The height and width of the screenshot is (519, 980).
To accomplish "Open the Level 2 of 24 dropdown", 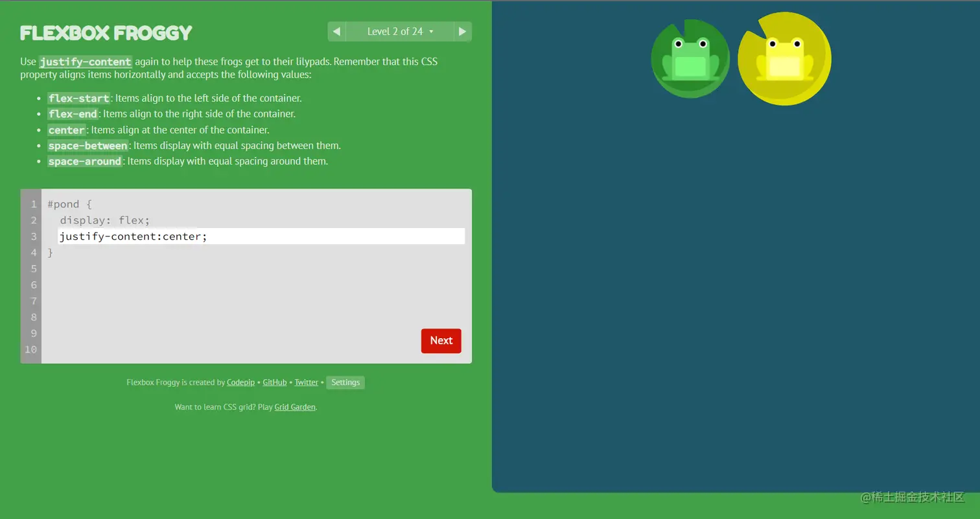I will click(x=399, y=32).
